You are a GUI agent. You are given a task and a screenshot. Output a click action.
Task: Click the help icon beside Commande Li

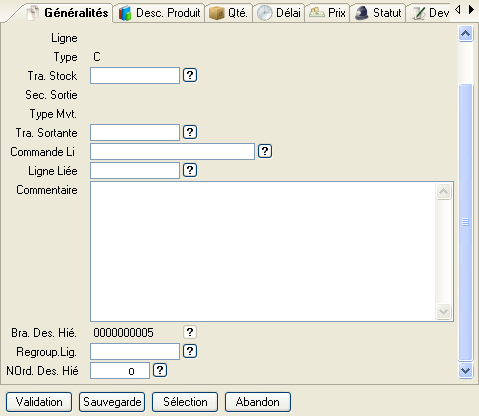tap(265, 151)
